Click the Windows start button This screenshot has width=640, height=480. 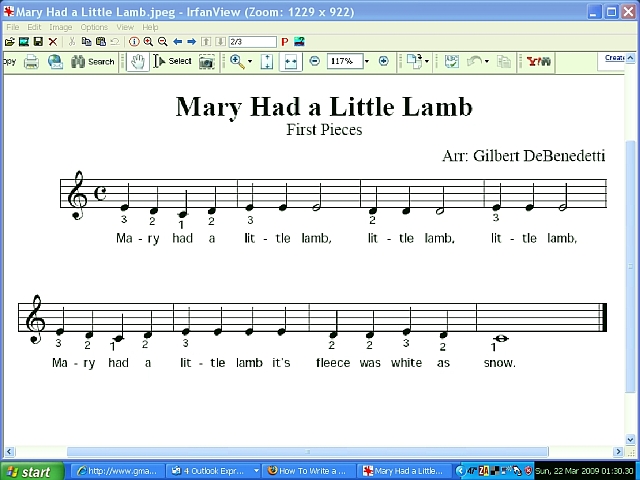(30, 471)
